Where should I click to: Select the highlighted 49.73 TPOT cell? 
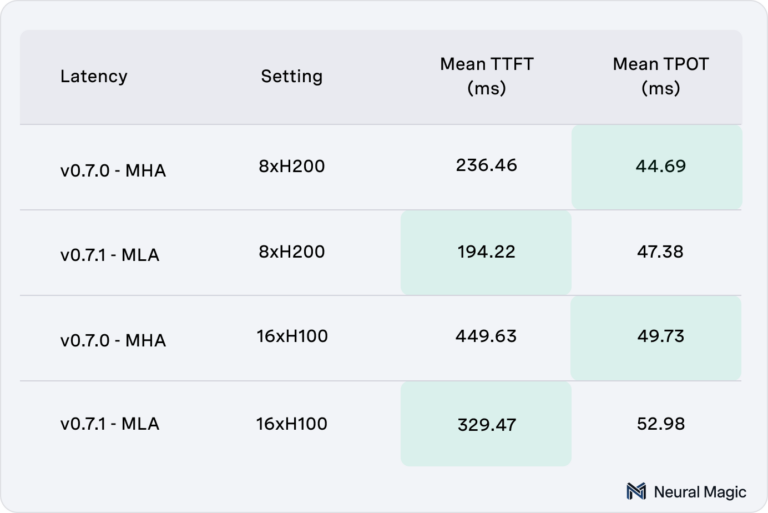click(656, 338)
